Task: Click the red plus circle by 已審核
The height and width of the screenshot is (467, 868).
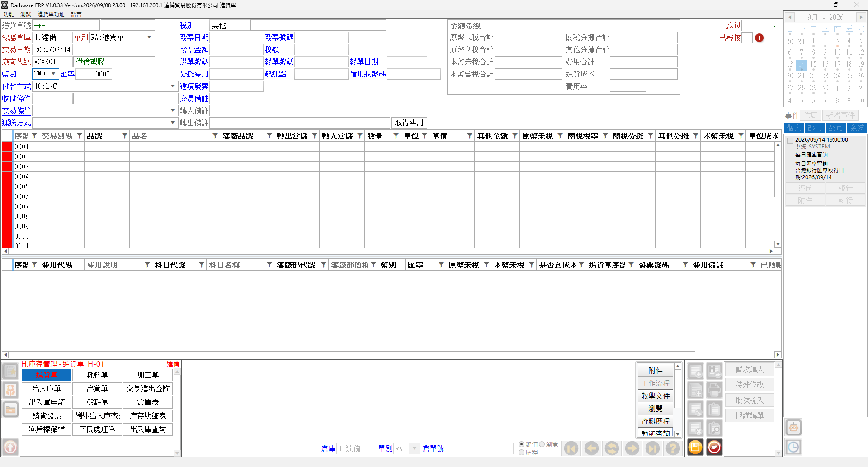Action: [759, 38]
